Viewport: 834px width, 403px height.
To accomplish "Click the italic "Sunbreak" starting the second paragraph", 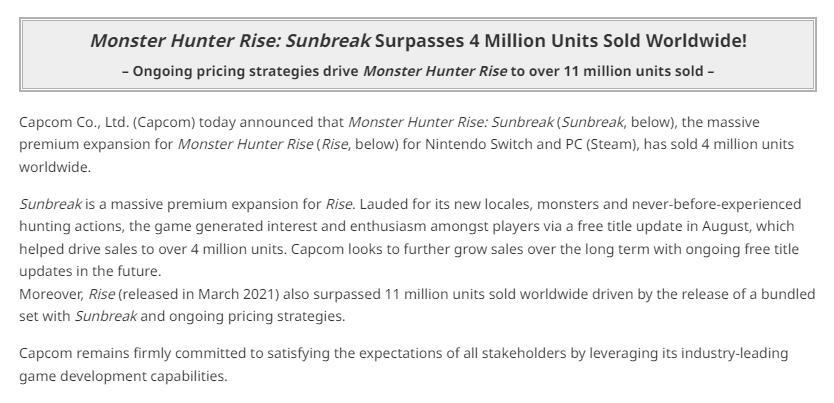I will tap(51, 204).
